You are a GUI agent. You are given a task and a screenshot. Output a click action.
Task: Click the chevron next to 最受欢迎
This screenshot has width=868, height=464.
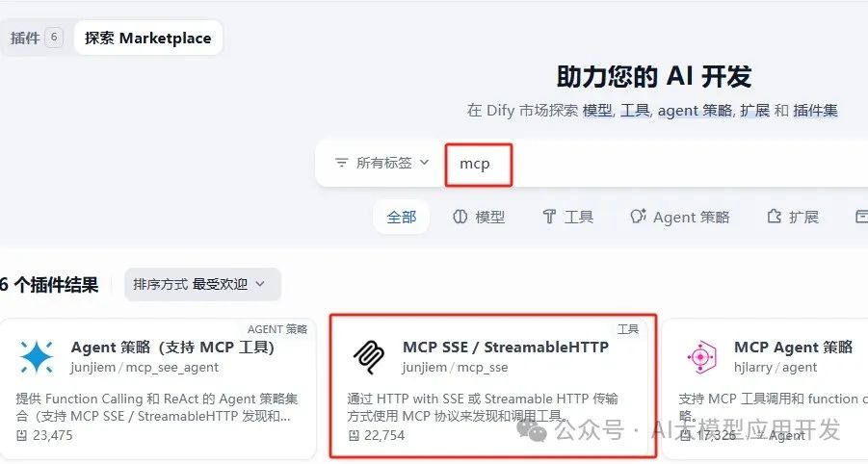[260, 284]
